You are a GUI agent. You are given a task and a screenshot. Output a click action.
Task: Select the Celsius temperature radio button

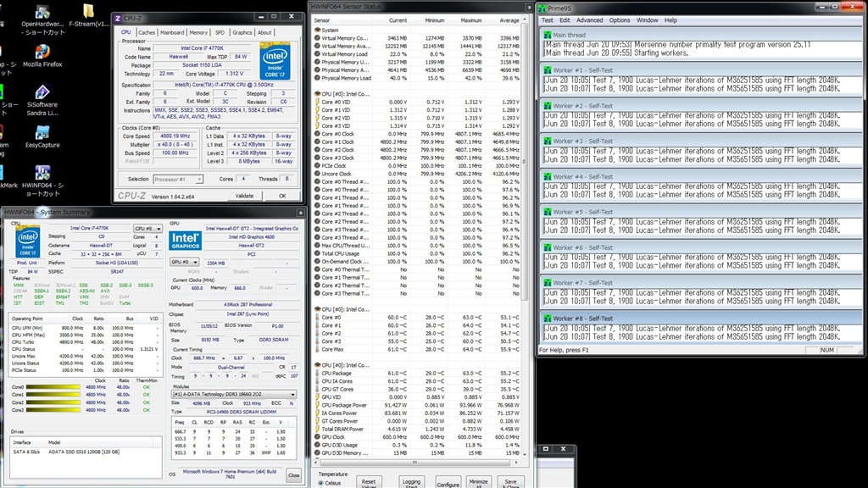pyautogui.click(x=320, y=483)
